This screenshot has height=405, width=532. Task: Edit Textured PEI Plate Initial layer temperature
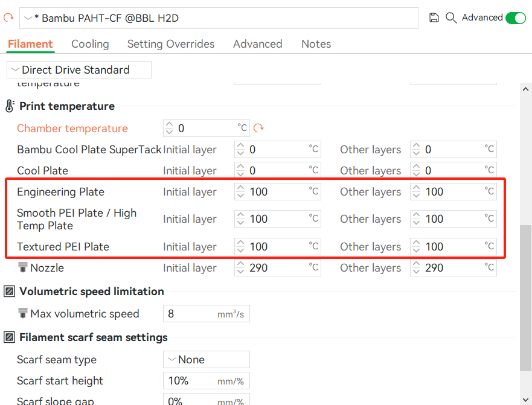[278, 247]
